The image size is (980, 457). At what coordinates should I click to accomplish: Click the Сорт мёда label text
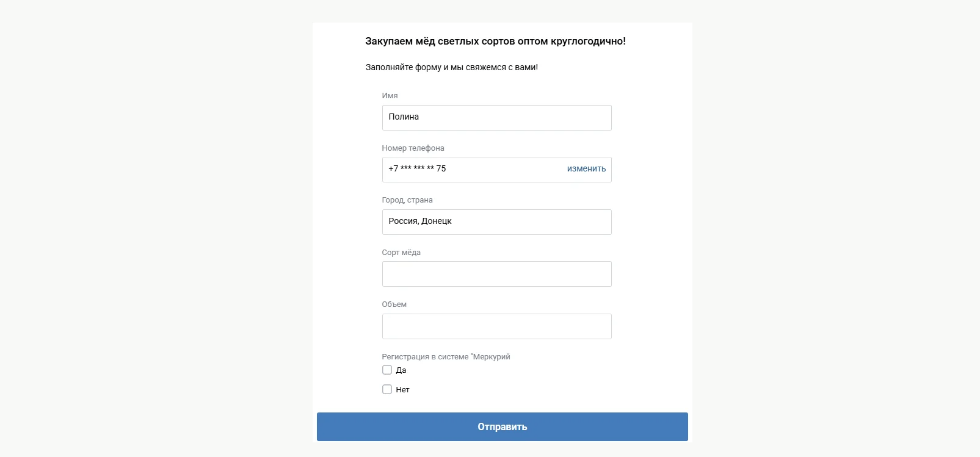401,253
